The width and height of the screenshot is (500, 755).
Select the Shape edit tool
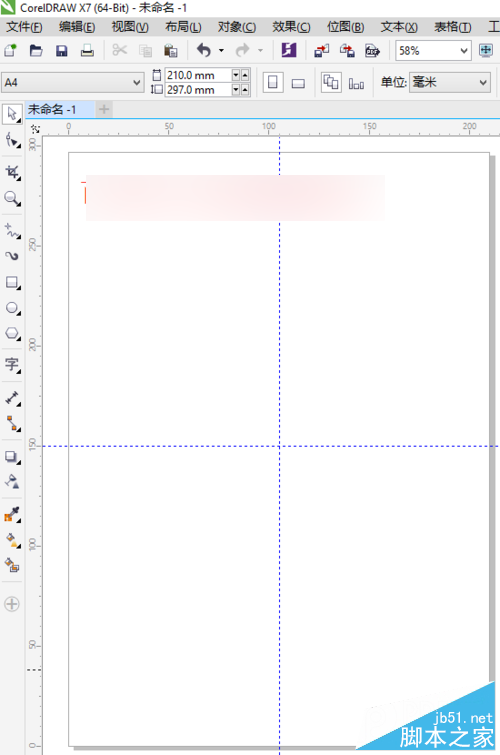click(12, 141)
